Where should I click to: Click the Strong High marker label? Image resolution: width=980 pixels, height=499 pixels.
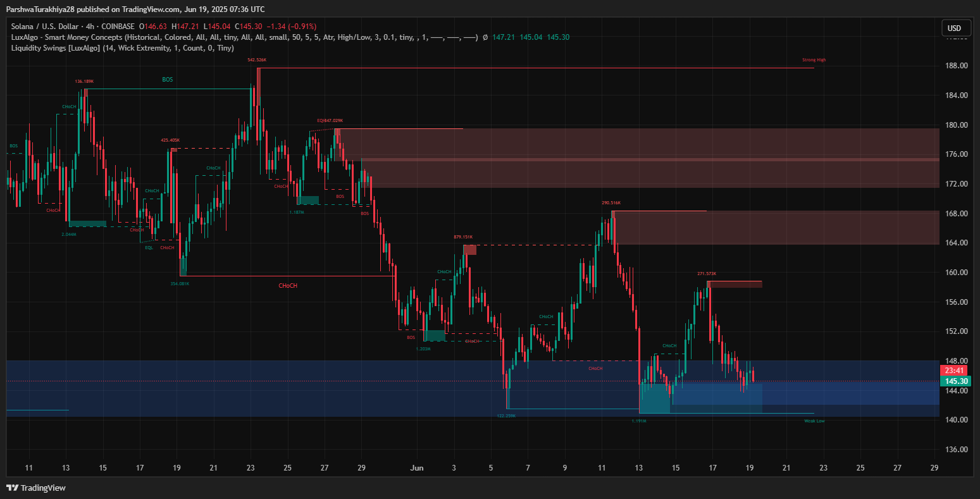tap(814, 60)
